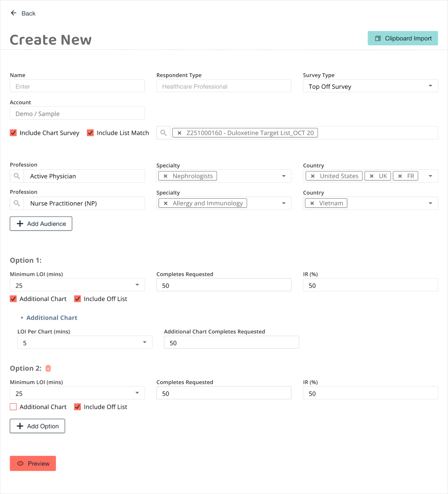Expand the Nephrologists specialty dropdown
Image resolution: width=448 pixels, height=494 pixels.
[284, 176]
